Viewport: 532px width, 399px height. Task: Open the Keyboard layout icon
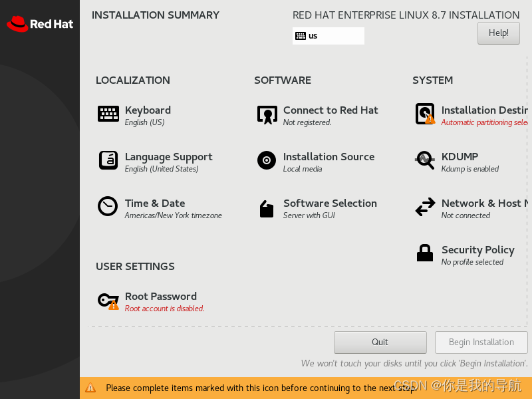point(108,114)
